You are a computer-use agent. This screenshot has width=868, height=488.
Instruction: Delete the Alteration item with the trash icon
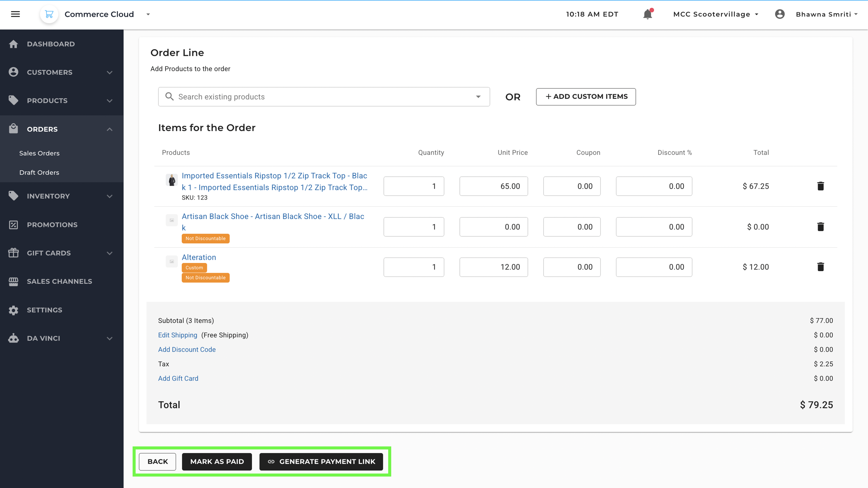pos(820,267)
